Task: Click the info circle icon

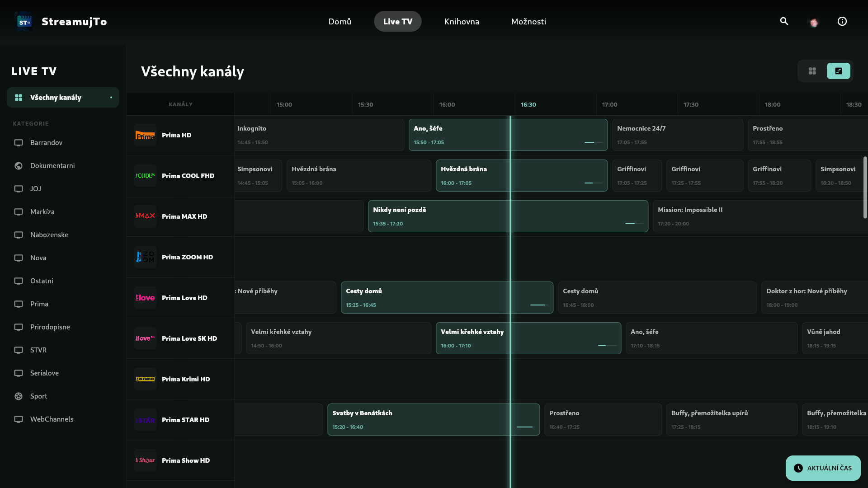Action: [842, 21]
